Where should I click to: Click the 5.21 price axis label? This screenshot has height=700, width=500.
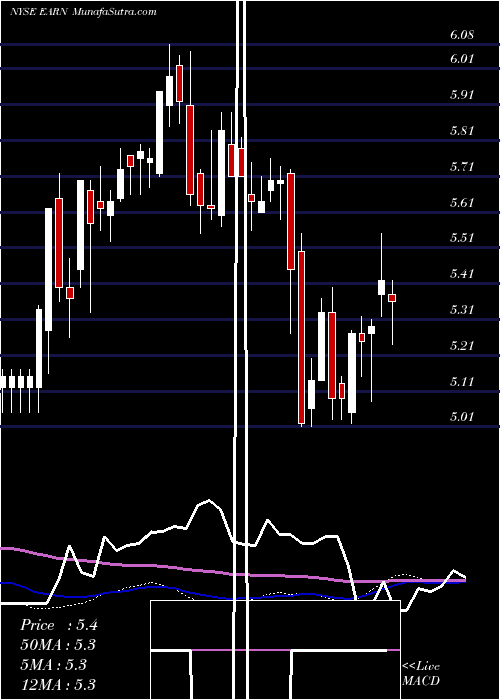point(462,346)
